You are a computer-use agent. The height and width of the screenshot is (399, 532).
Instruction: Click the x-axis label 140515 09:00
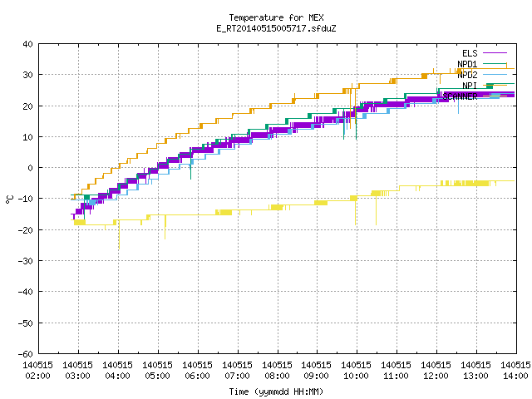tap(316, 370)
